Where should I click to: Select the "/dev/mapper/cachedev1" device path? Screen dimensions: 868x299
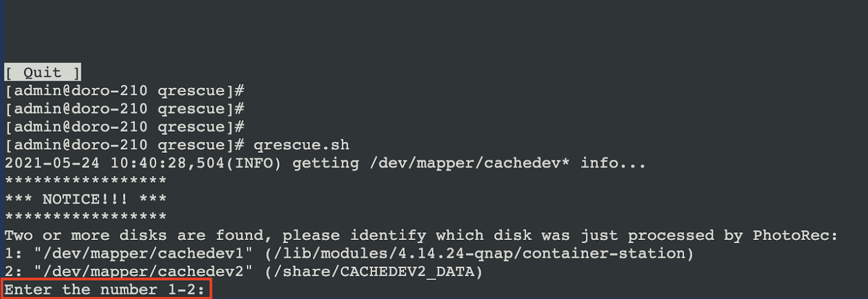[x=143, y=253]
